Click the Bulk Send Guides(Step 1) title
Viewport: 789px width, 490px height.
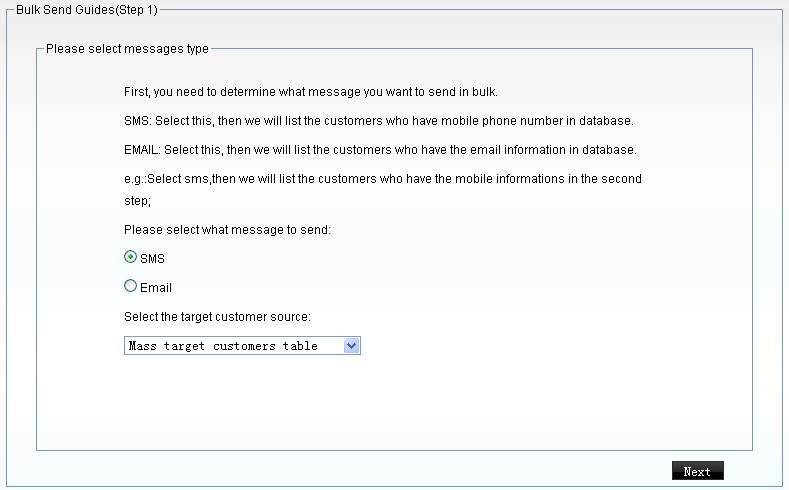tap(87, 10)
